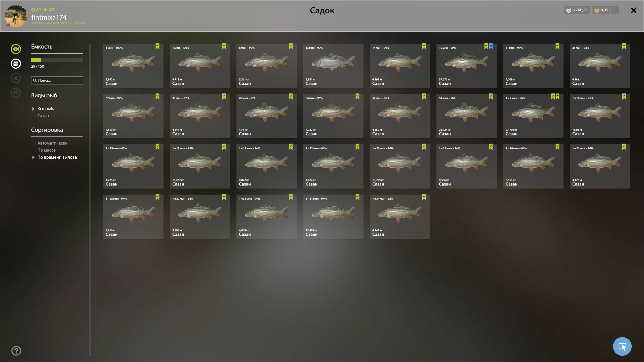Toggle green bookmark on 9,992 кг Сазан
This screenshot has width=644, height=362.
pos(157,46)
